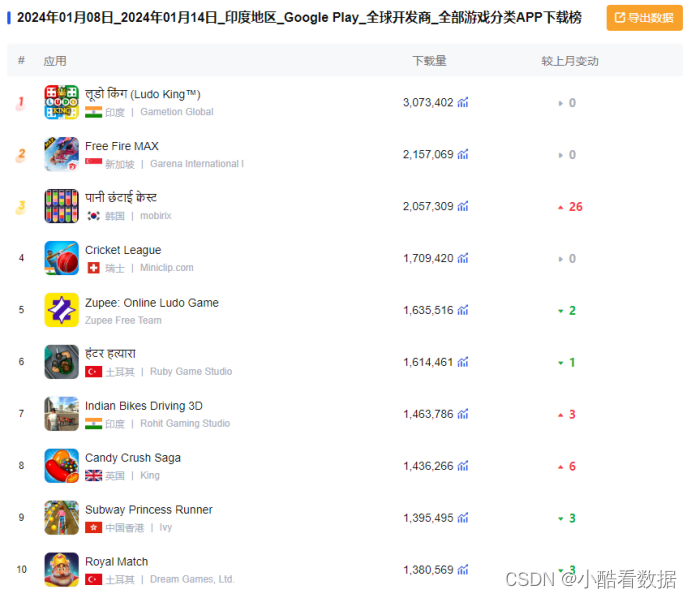Click the water sort puzzle app icon by mobirix
The height and width of the screenshot is (598, 692).
coord(61,206)
